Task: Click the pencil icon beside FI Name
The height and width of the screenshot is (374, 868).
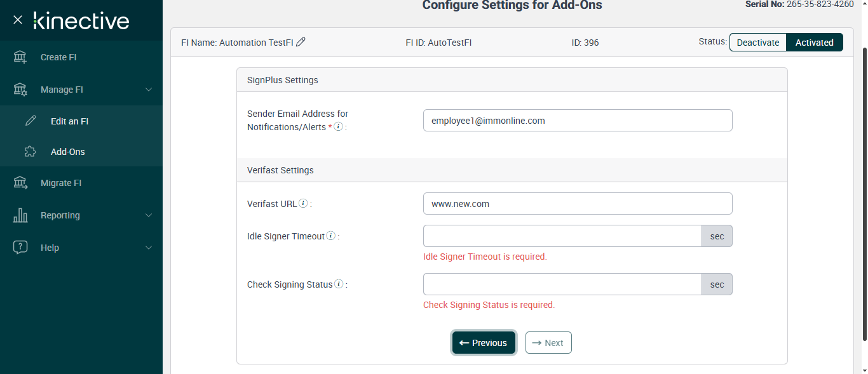Action: (x=301, y=43)
